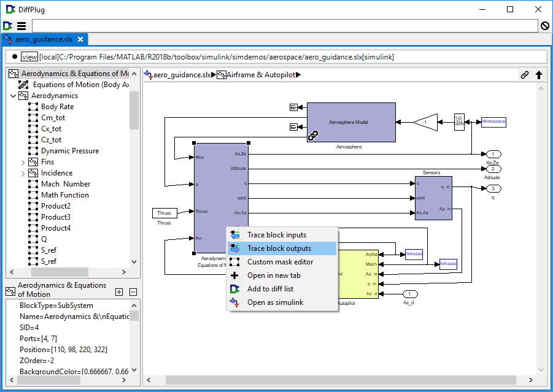Click the chain link icon on Atmosphere Model
The image size is (553, 392).
313,136
